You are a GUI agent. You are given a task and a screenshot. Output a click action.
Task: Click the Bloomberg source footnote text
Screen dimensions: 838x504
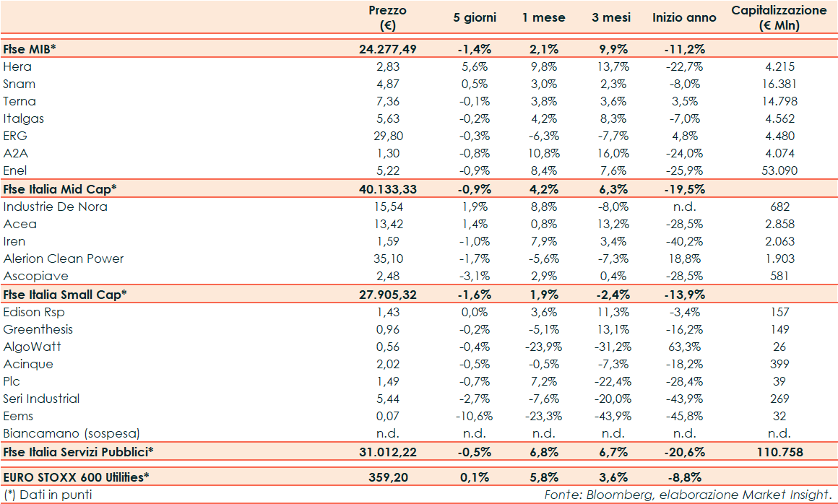pyautogui.click(x=686, y=495)
